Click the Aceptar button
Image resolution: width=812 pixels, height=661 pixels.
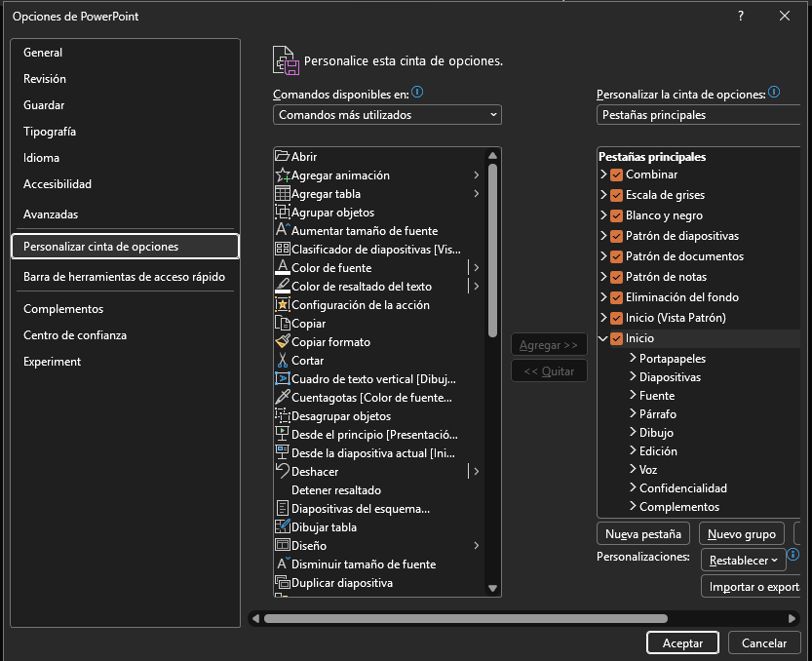tap(682, 642)
